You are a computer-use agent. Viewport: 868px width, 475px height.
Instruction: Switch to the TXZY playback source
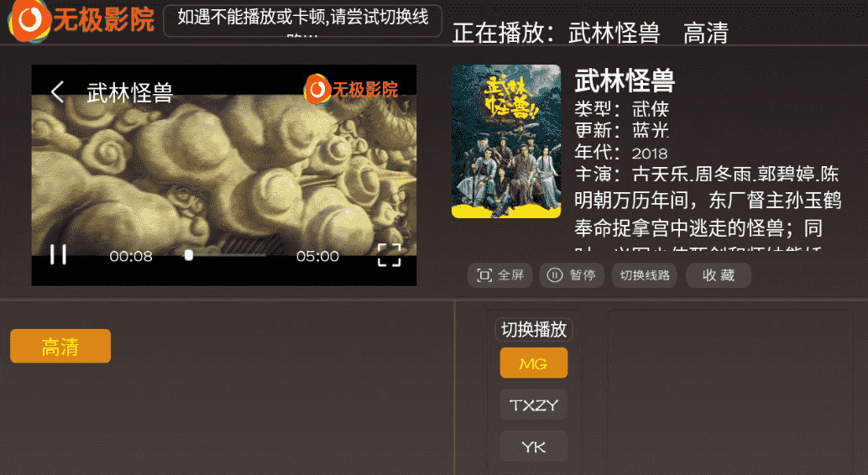pos(534,405)
